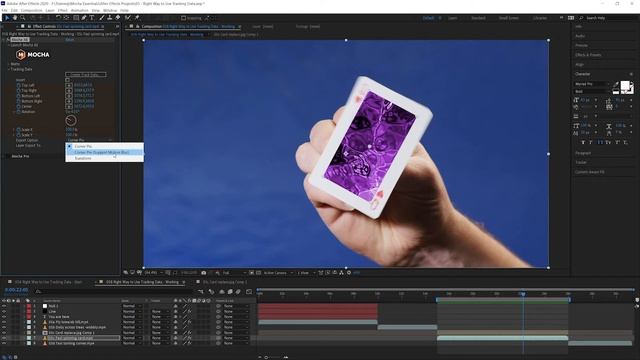Viewport: 640px width, 360px height.
Task: Select the Pen tool
Action: (84, 18)
